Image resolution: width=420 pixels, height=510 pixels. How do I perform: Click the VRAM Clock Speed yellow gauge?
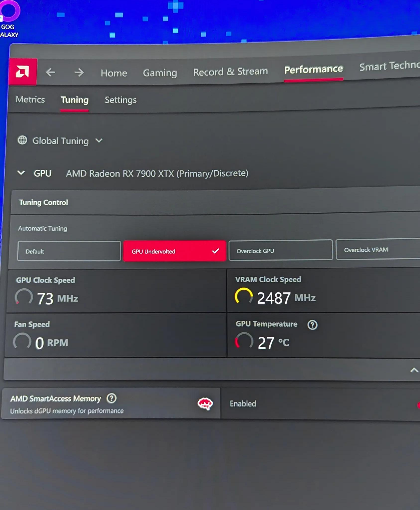point(244,296)
